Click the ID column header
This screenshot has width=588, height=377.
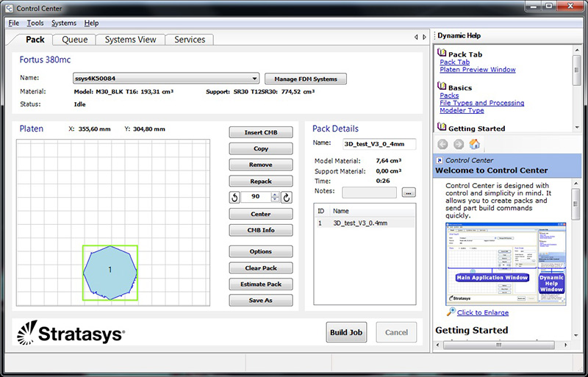point(321,211)
